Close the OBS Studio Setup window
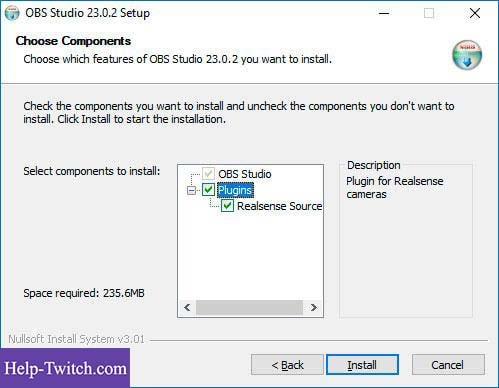Screen dimensions: 499x388 click(475, 13)
